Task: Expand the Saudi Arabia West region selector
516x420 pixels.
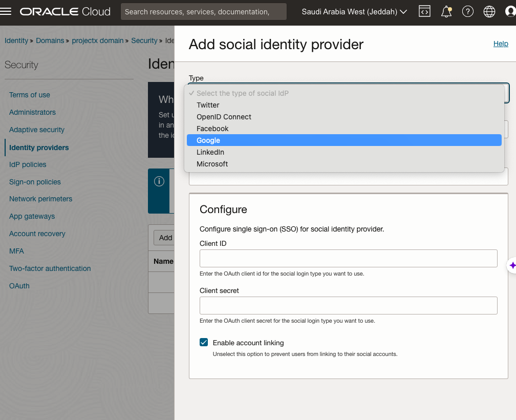Action: tap(354, 12)
